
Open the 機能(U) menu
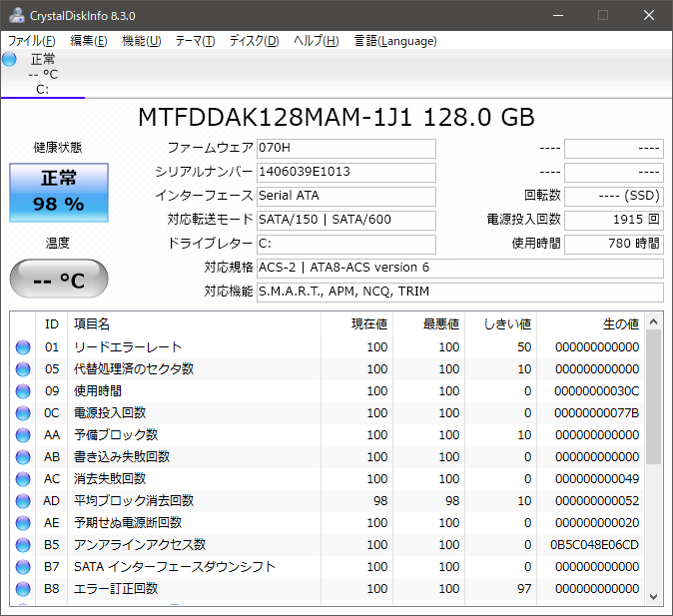(x=141, y=41)
